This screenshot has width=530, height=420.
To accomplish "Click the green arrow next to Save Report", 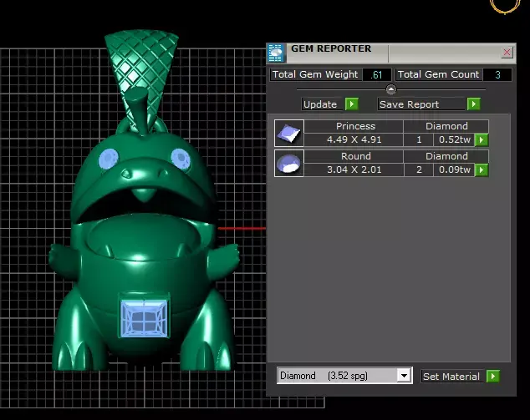I will click(x=473, y=104).
